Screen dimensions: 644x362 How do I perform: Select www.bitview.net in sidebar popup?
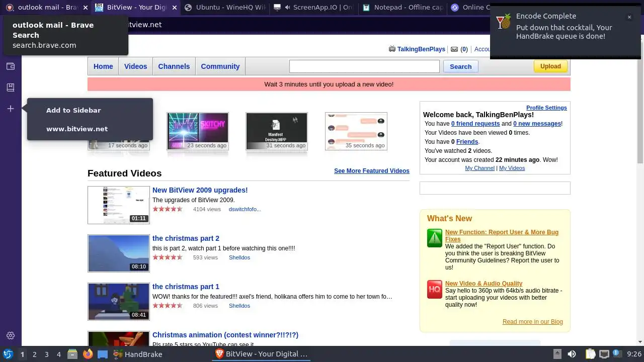[77, 129]
